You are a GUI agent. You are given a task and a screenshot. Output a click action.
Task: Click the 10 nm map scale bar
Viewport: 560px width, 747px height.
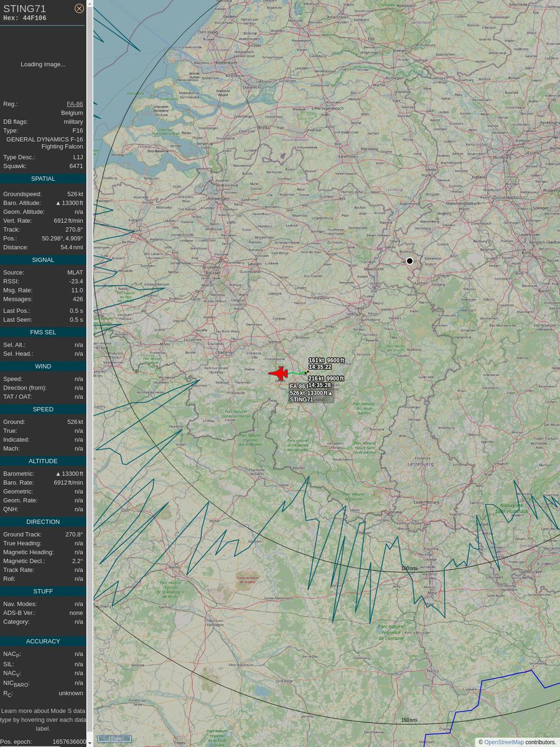(x=114, y=738)
